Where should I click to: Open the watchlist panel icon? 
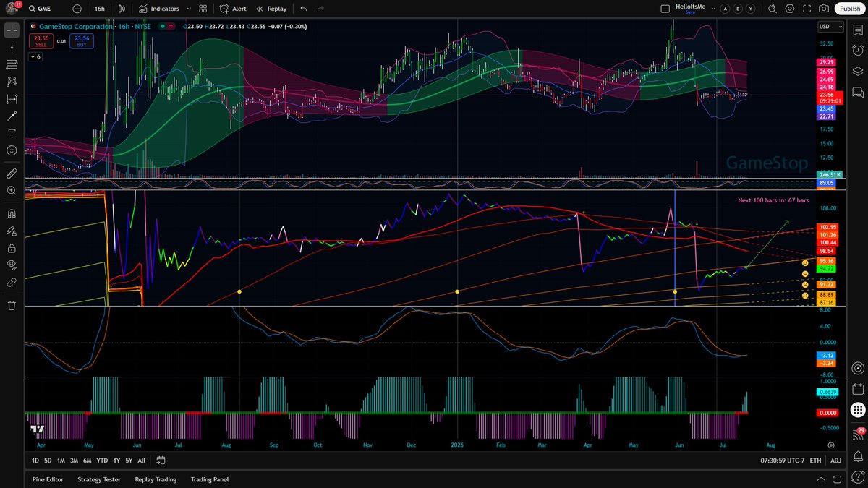858,30
